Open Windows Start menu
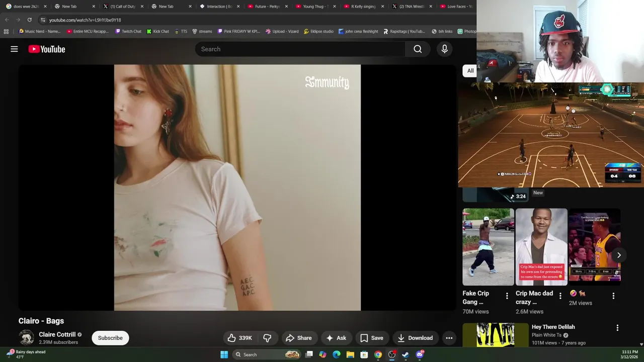644x362 pixels. [x=224, y=354]
